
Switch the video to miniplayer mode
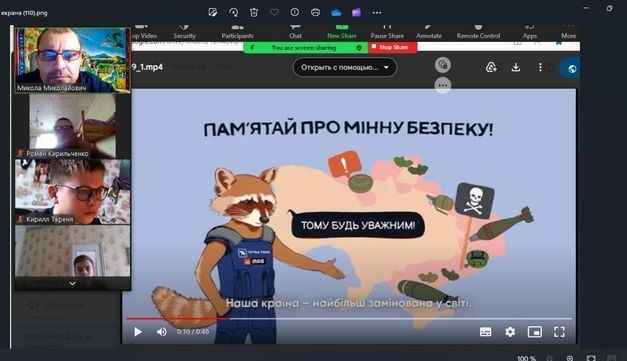(x=535, y=332)
